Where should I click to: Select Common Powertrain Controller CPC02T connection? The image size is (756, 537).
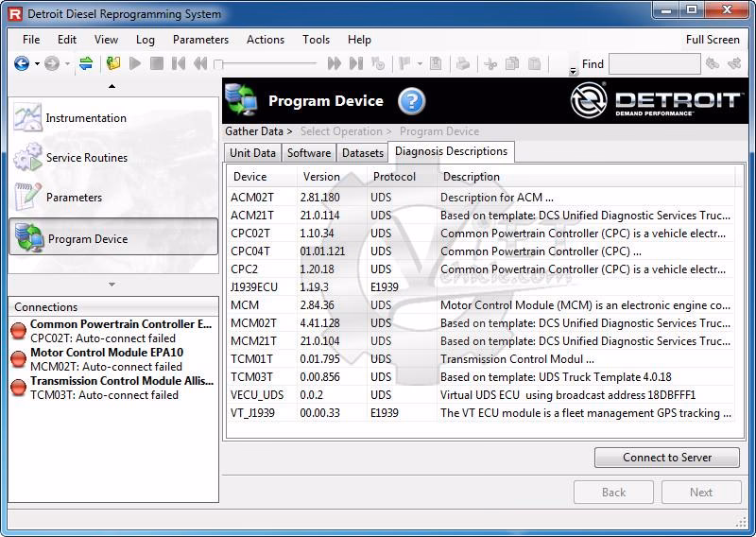(x=112, y=331)
